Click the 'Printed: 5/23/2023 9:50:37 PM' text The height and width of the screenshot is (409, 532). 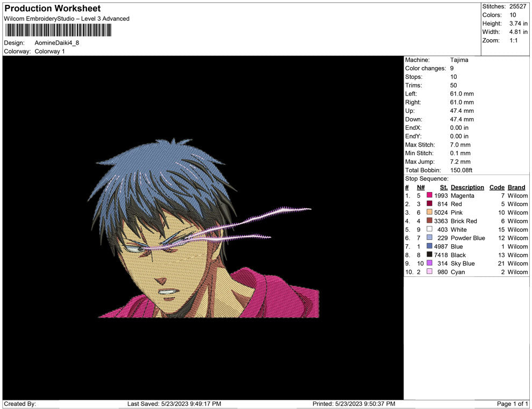coord(354,404)
